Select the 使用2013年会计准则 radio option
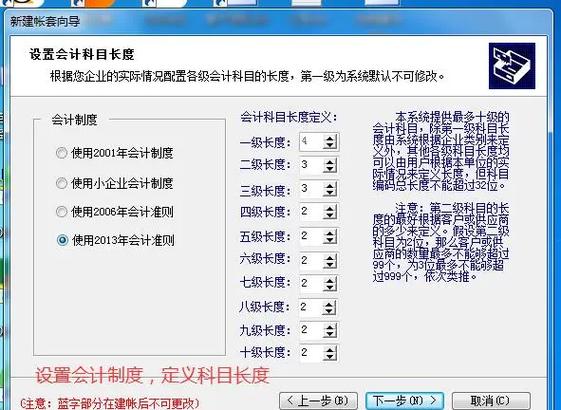Image resolution: width=561 pixels, height=410 pixels. click(115, 240)
